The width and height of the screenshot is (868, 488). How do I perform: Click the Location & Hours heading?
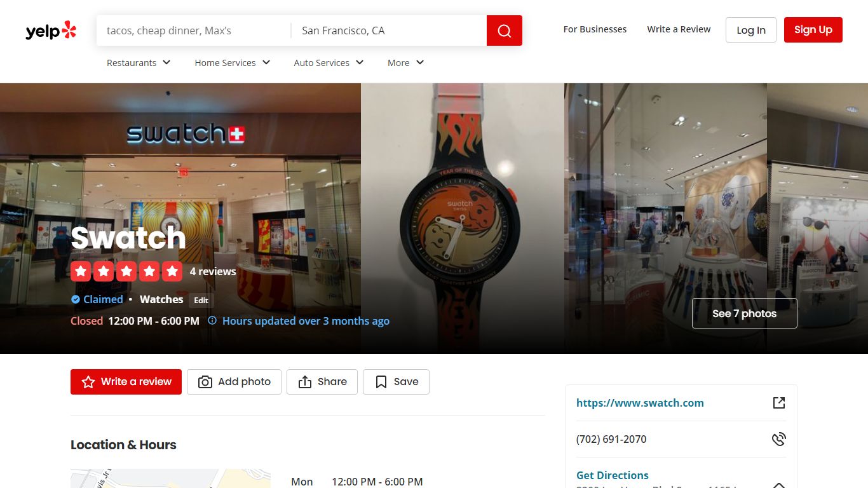tap(123, 445)
